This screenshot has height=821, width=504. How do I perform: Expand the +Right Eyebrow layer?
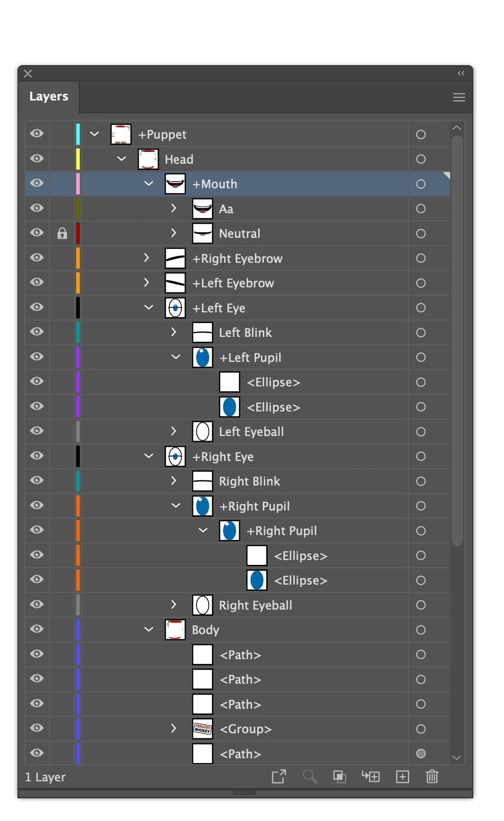coord(147,258)
